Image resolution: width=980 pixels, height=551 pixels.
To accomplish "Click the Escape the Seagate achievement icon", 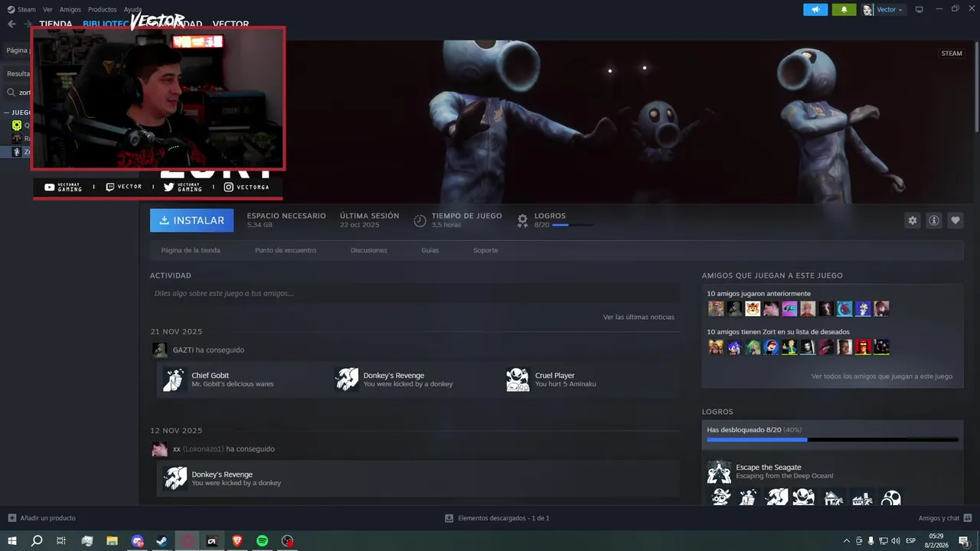I will point(718,471).
